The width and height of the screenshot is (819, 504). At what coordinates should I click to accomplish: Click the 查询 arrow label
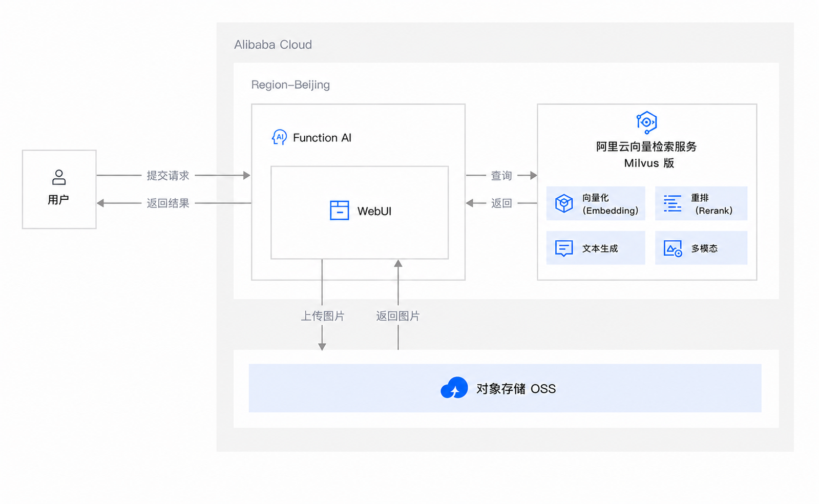(x=501, y=176)
